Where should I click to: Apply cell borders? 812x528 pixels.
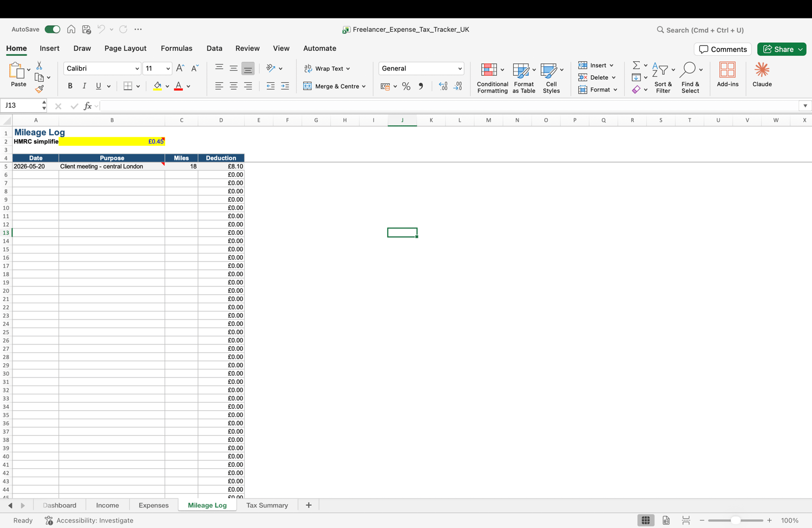click(x=128, y=86)
